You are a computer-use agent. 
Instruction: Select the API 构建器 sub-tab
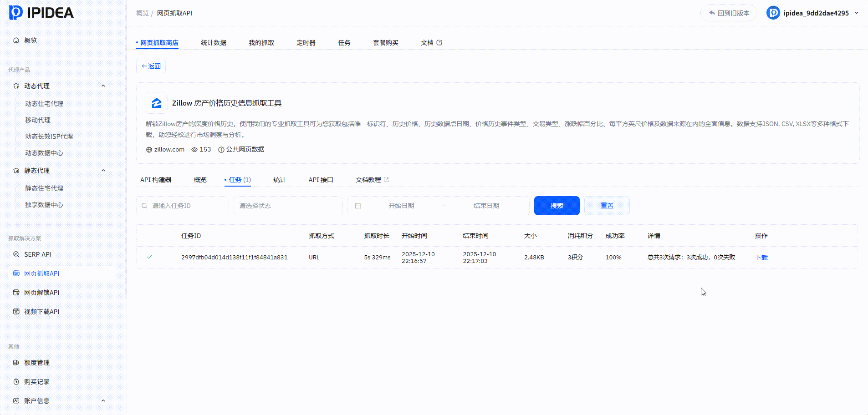[x=156, y=180]
